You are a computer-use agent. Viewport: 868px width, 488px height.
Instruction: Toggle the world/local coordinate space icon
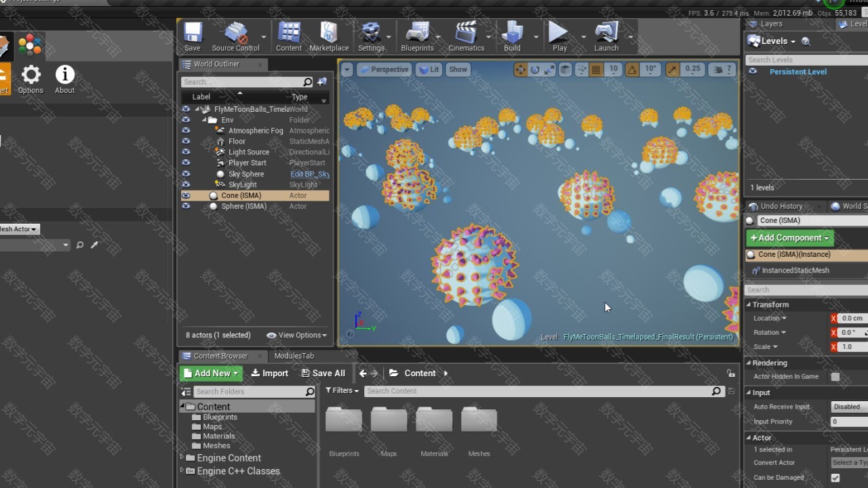coord(565,69)
